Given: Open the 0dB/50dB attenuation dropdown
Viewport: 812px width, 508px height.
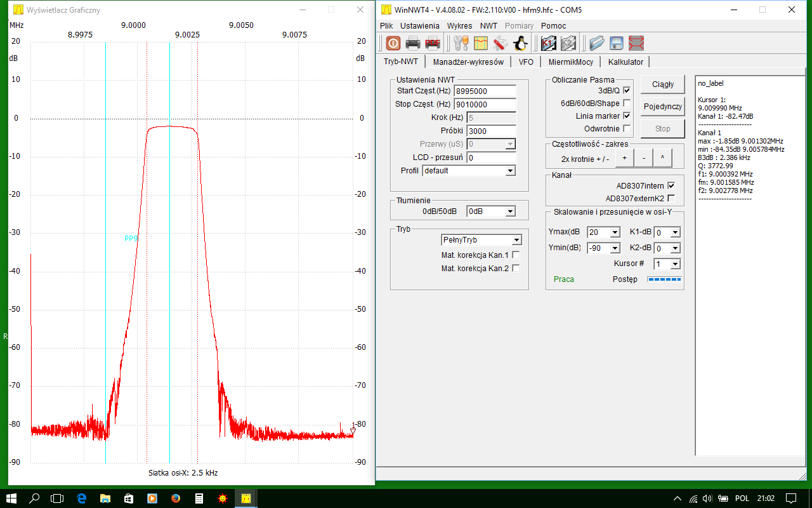Looking at the screenshot, I should [x=510, y=211].
